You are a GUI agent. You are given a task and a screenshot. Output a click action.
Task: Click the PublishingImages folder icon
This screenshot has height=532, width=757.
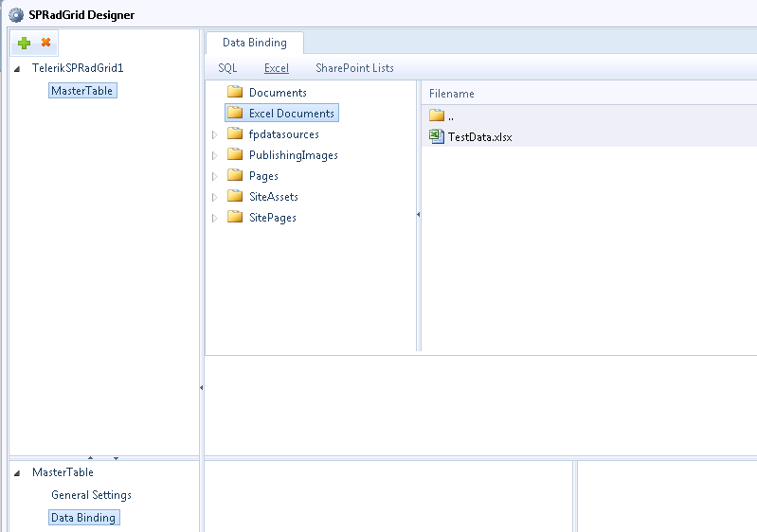pos(235,154)
